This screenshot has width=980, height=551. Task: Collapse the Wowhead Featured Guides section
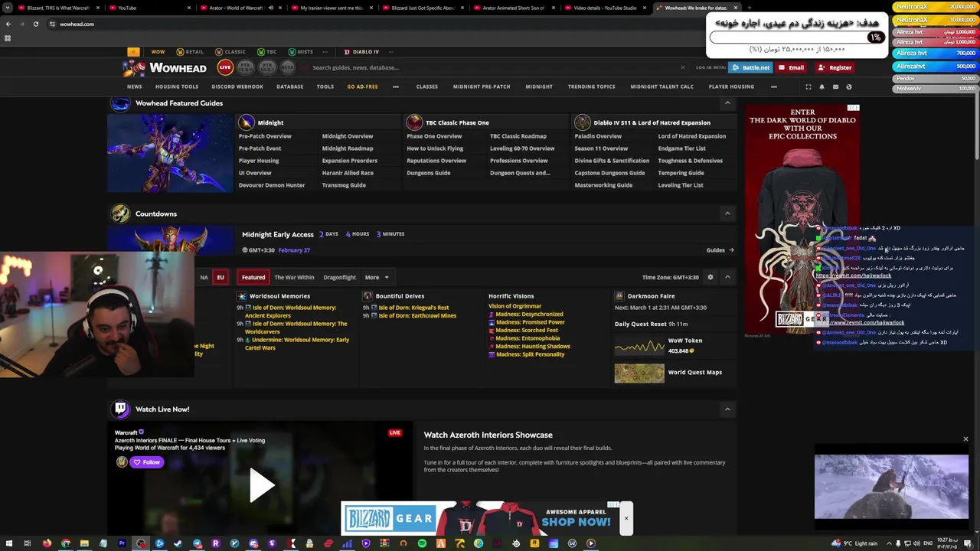click(x=727, y=103)
